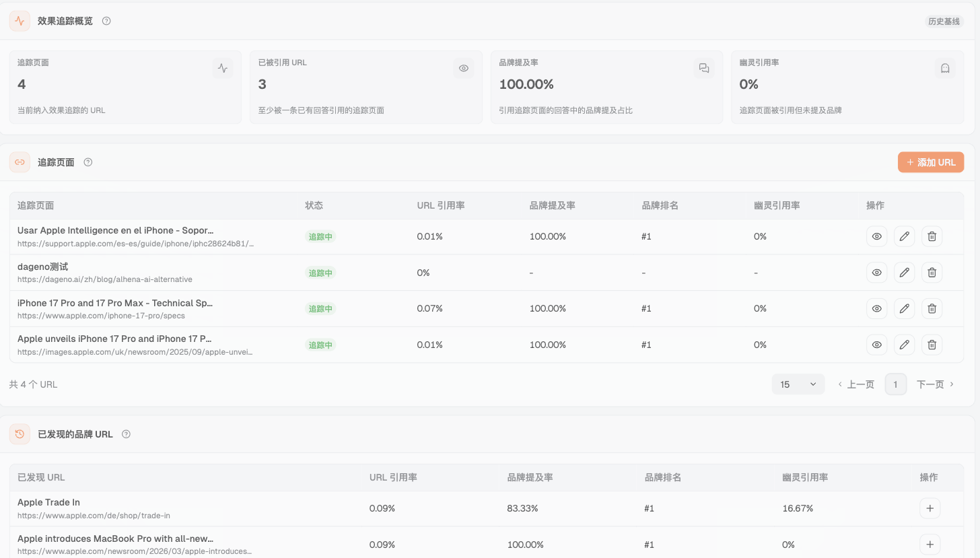Viewport: 980px width, 558px height.
Task: Click the apple.com/de/shop/trade-in URL
Action: (x=94, y=516)
